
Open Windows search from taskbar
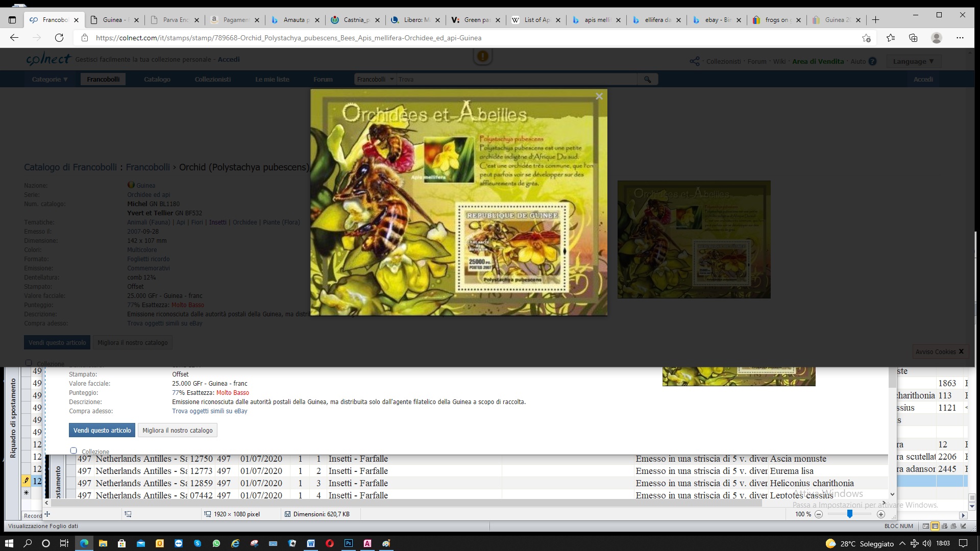[28, 543]
